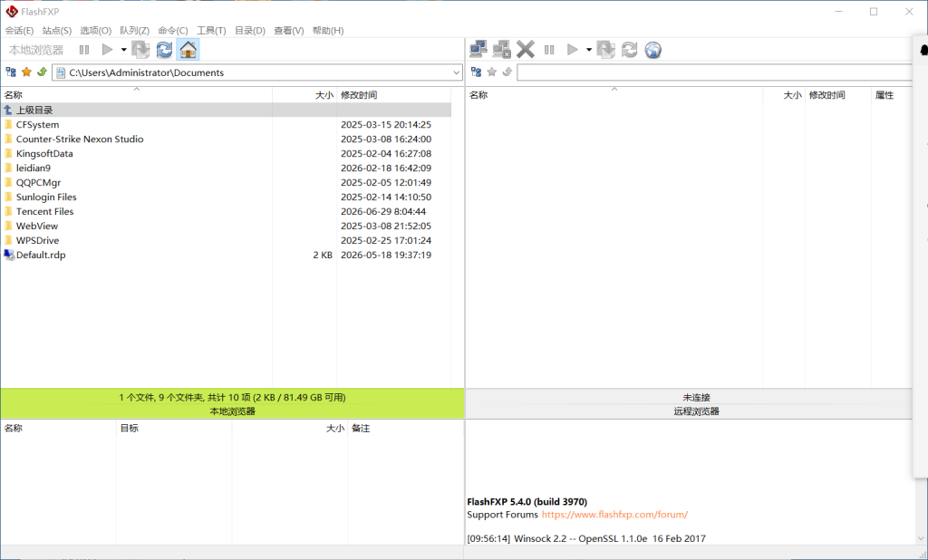Open the 帮助(H) menu
The image size is (928, 560).
[x=328, y=31]
